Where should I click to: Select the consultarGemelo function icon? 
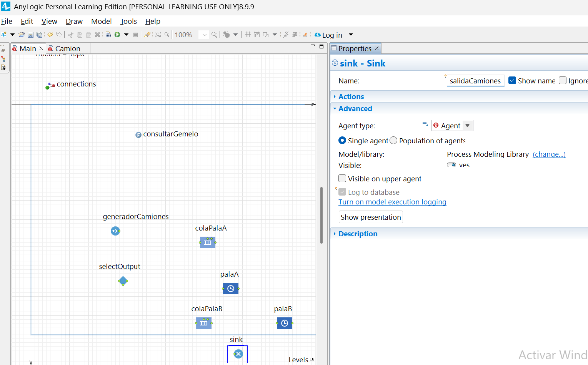pyautogui.click(x=138, y=135)
